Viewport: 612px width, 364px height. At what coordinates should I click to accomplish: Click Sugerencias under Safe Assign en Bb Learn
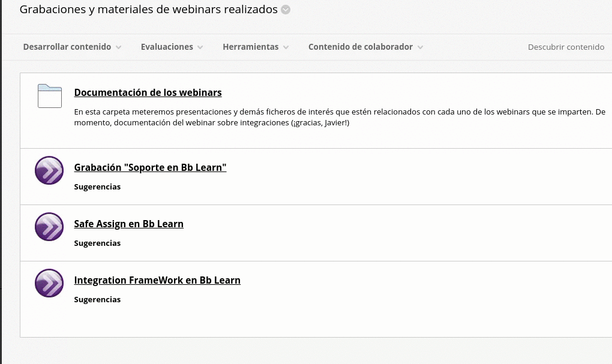click(x=97, y=243)
